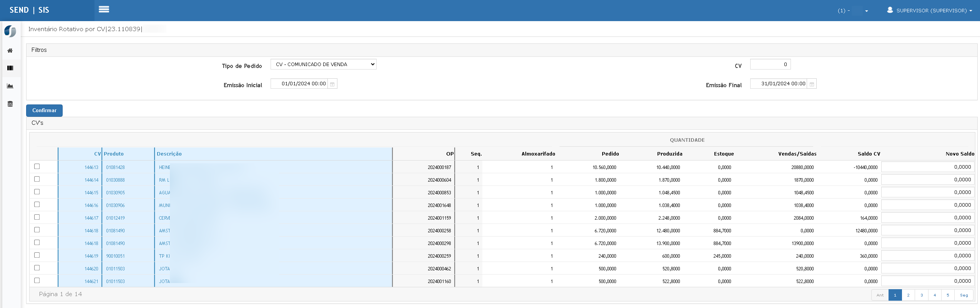The width and height of the screenshot is (980, 308).
Task: Go to the Seg next page
Action: click(964, 295)
